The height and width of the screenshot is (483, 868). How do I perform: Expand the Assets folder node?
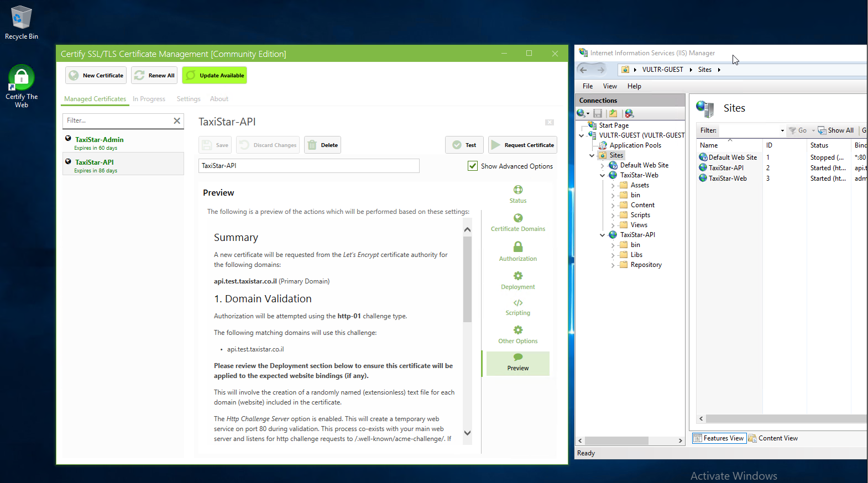point(613,185)
